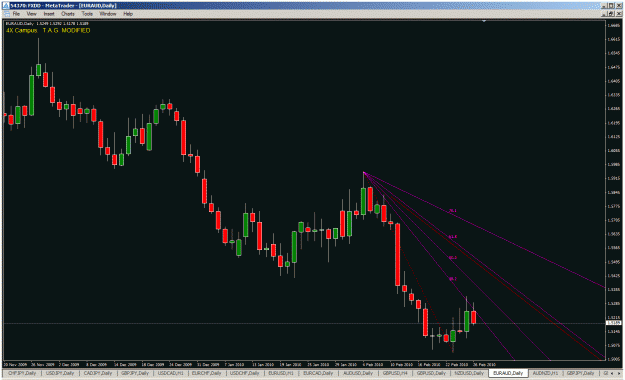Click the current price marker on price axis
The height and width of the screenshot is (380, 625).
[614, 323]
